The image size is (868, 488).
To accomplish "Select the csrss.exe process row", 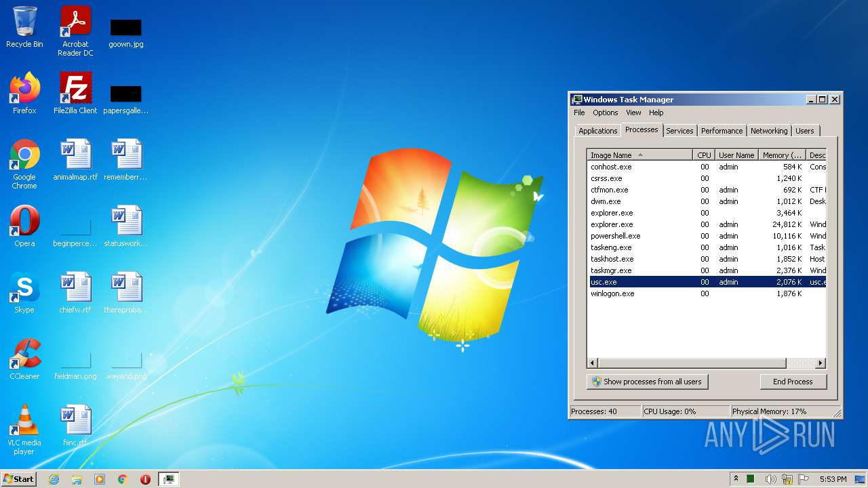I will (707, 178).
